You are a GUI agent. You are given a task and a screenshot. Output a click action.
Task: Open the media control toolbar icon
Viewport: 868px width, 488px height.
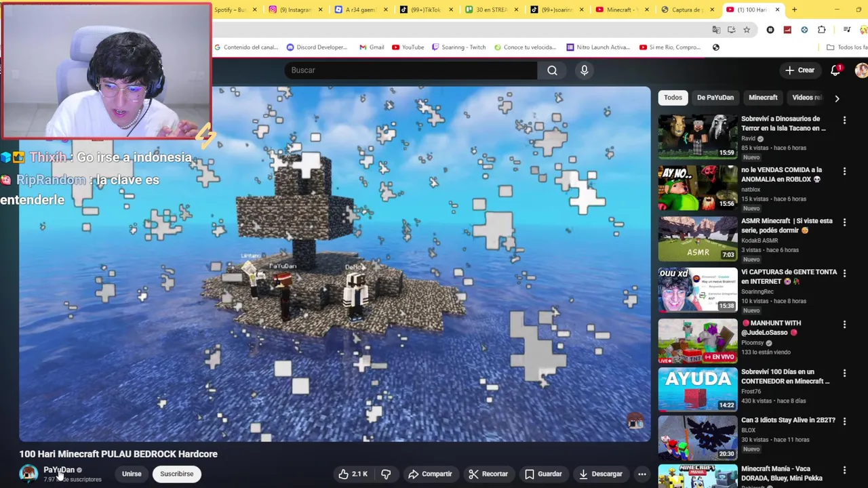click(847, 30)
